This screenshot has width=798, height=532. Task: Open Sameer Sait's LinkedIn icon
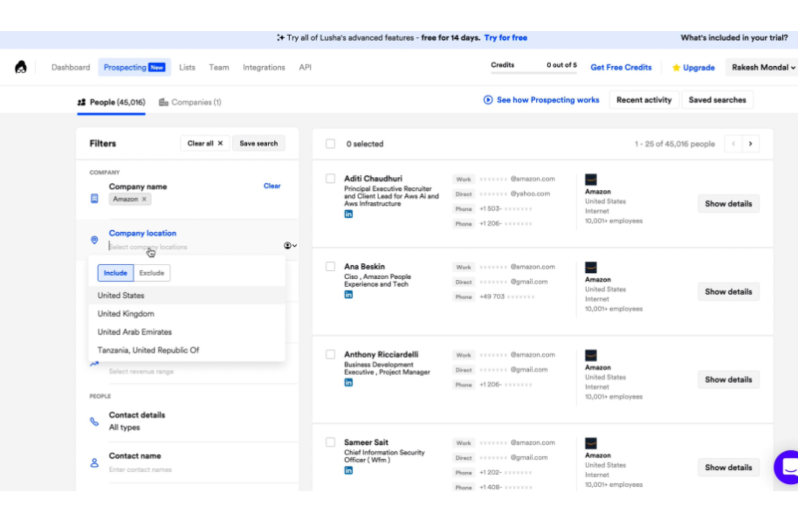pyautogui.click(x=349, y=470)
